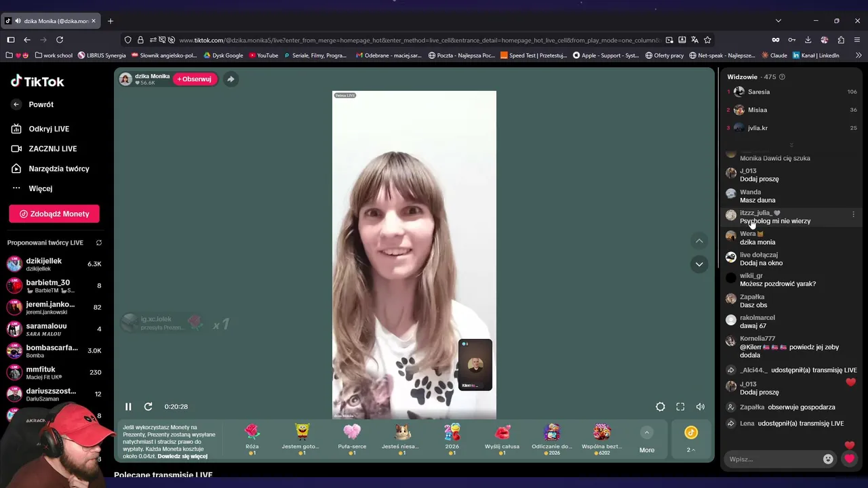Send the Wyślij całusa lips gift
This screenshot has height=488, width=868.
coord(502,439)
